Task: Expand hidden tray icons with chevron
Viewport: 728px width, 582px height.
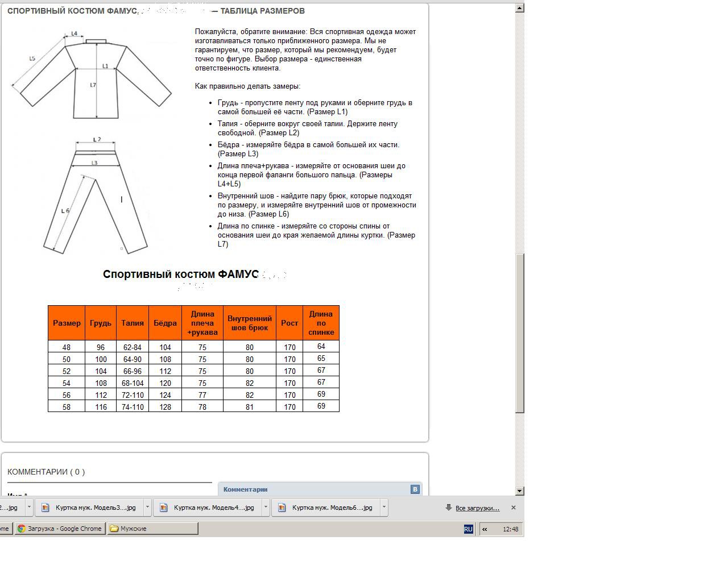Action: [x=485, y=529]
